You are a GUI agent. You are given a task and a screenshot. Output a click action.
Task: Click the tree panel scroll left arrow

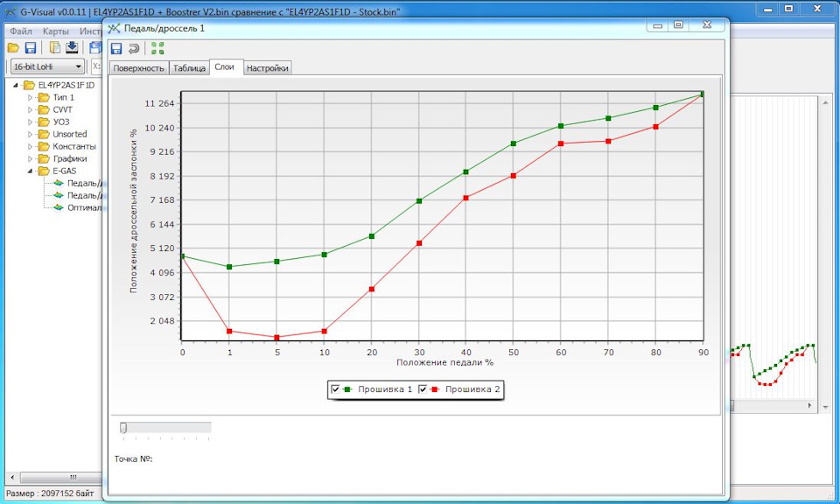click(12, 477)
